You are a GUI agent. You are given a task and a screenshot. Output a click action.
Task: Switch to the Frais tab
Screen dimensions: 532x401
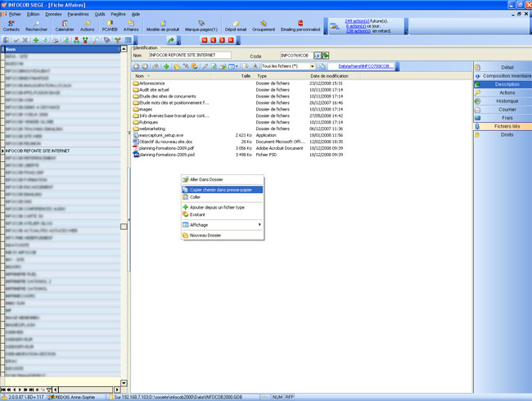(503, 118)
